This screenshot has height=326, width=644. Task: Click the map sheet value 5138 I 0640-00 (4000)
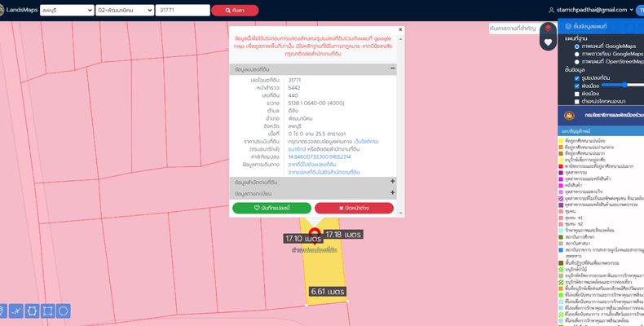click(316, 103)
